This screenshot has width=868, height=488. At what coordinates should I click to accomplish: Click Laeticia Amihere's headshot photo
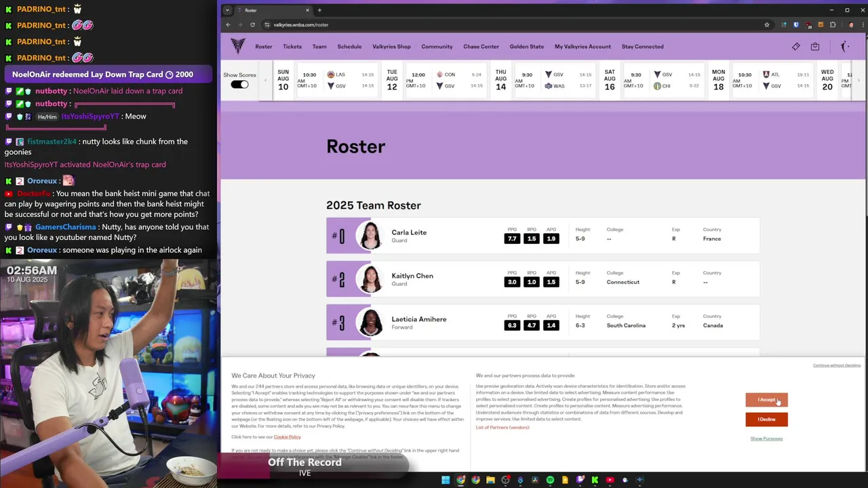click(370, 323)
